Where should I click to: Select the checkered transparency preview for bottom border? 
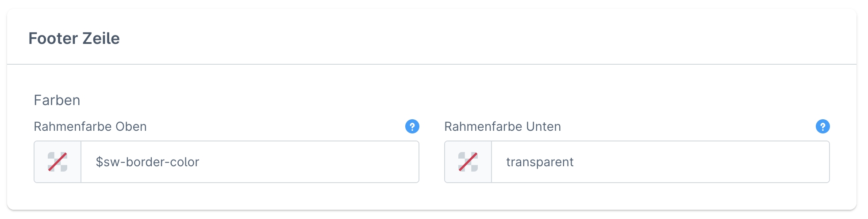click(468, 162)
